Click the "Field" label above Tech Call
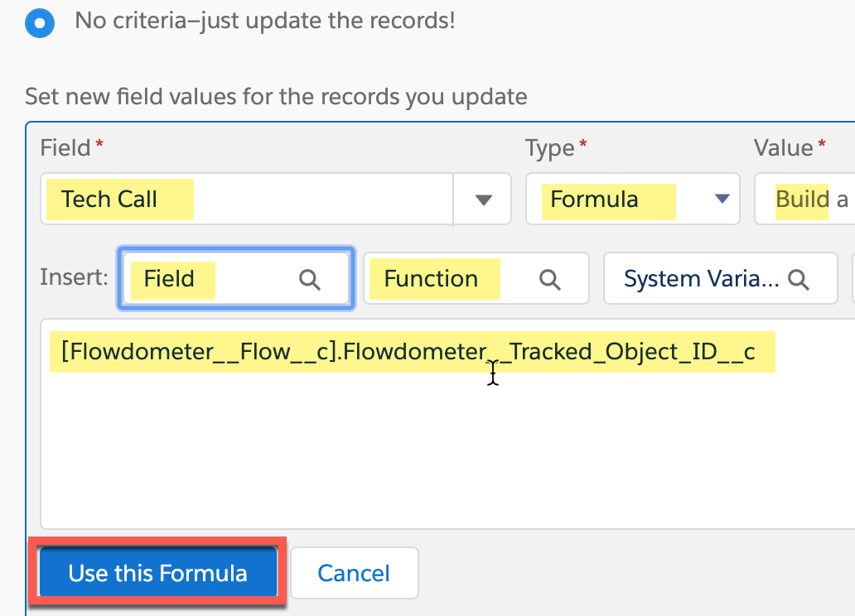 [x=65, y=148]
